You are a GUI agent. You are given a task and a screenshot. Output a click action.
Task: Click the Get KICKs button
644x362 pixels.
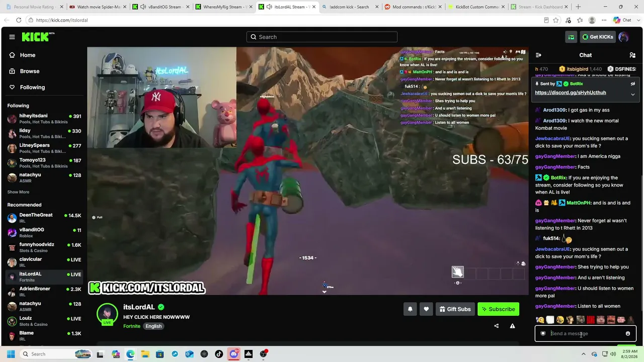coord(597,37)
